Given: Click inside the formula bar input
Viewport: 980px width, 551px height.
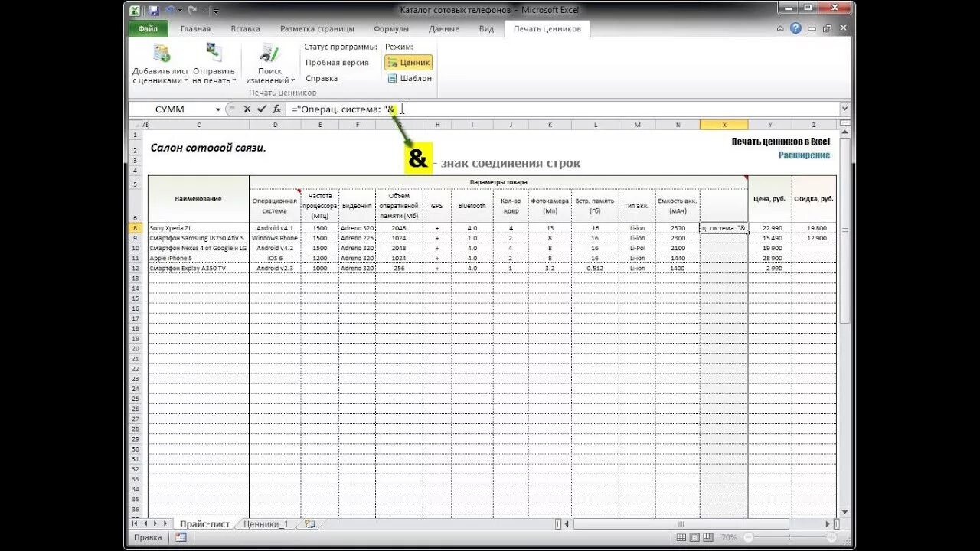Looking at the screenshot, I should pyautogui.click(x=563, y=109).
